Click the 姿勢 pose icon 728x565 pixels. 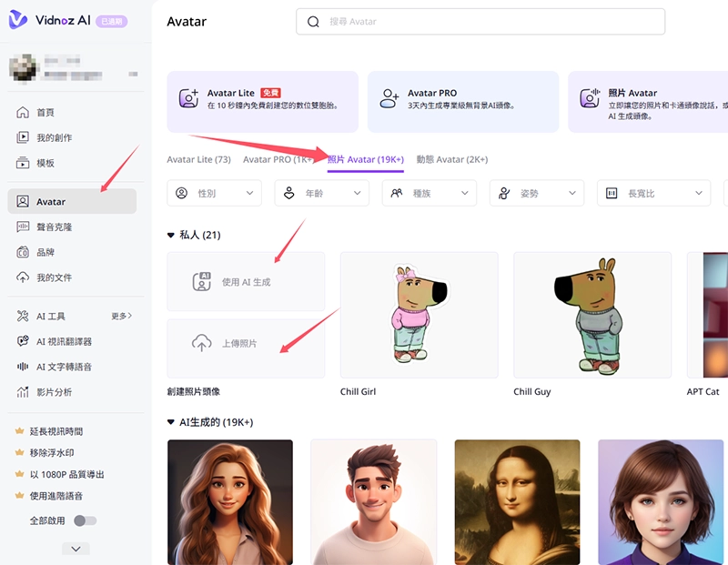tap(504, 193)
